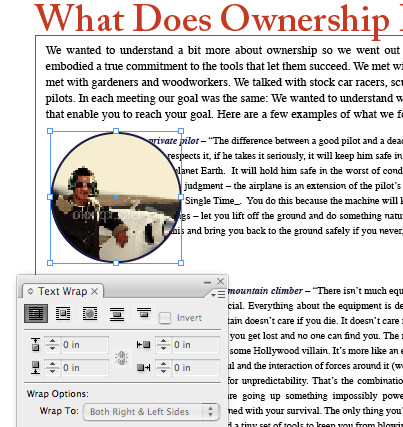Image resolution: width=403 pixels, height=427 pixels.
Task: Click the circular pilot photo
Action: [x=116, y=197]
